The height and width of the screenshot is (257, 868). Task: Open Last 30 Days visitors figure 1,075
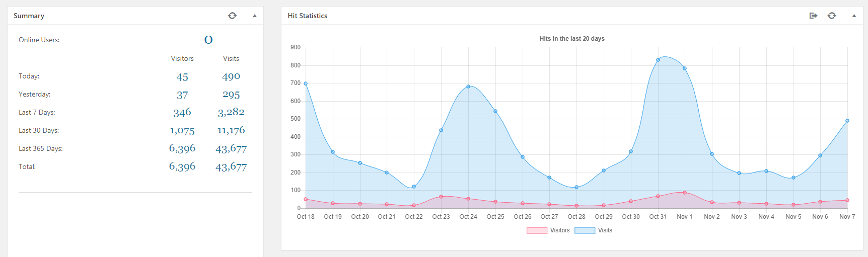click(x=182, y=131)
